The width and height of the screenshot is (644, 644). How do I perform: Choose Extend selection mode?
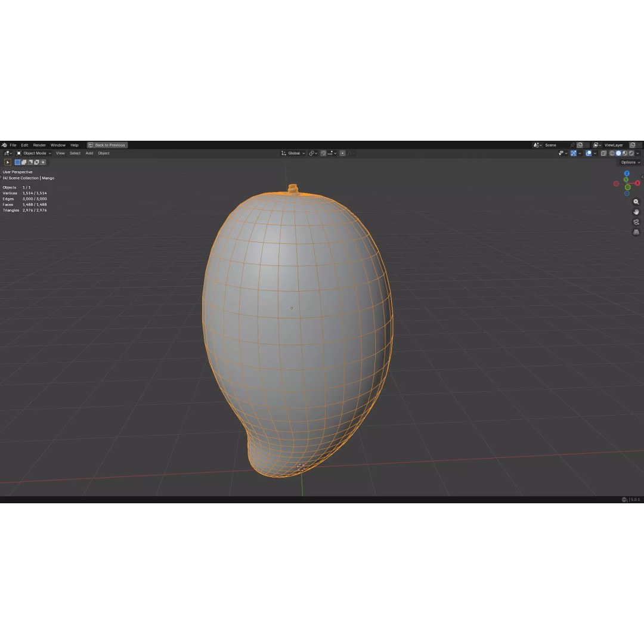tap(24, 162)
